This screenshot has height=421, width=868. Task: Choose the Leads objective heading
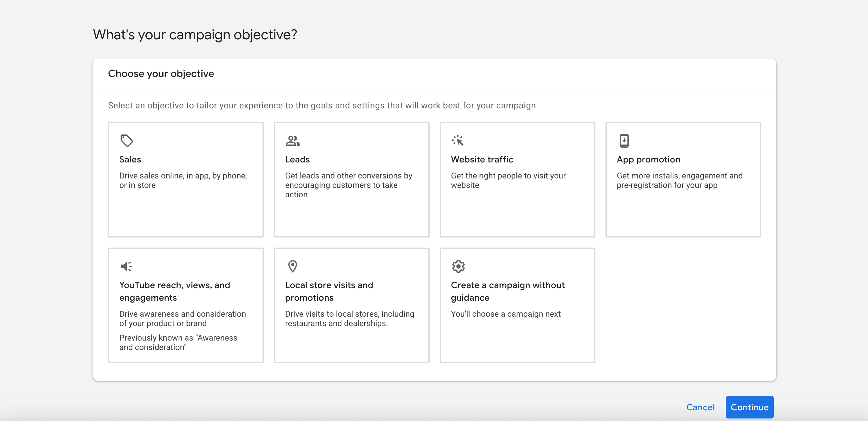[x=297, y=159]
